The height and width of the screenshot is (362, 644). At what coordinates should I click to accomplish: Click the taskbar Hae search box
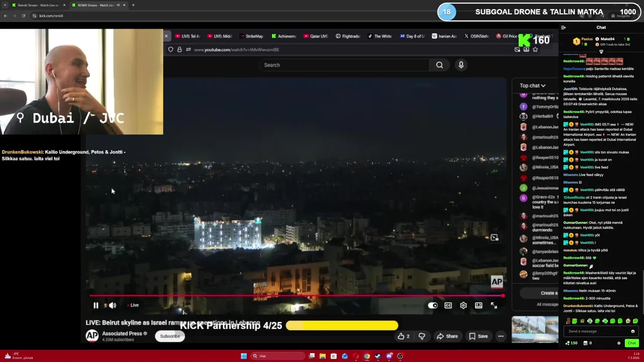[278, 356]
